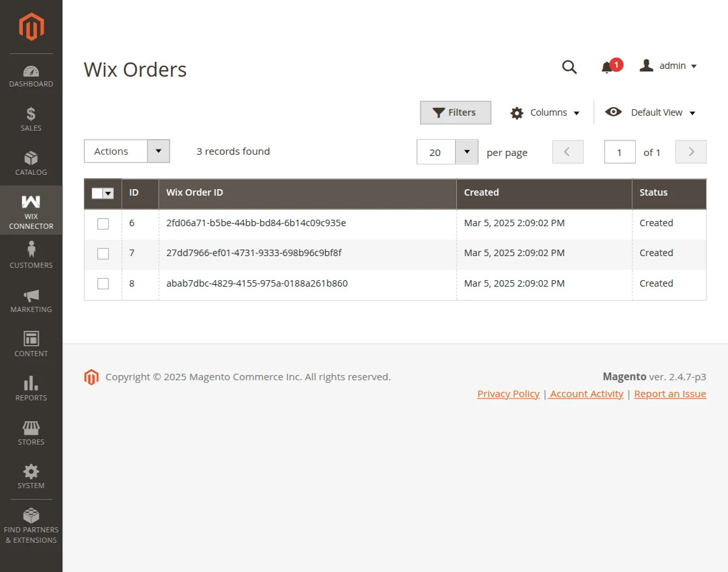This screenshot has width=728, height=572.
Task: Check the checkbox for order ID 6
Action: click(x=103, y=223)
